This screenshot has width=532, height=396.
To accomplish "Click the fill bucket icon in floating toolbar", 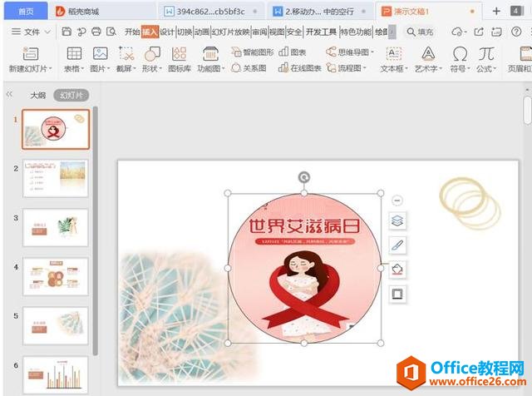I will (397, 270).
